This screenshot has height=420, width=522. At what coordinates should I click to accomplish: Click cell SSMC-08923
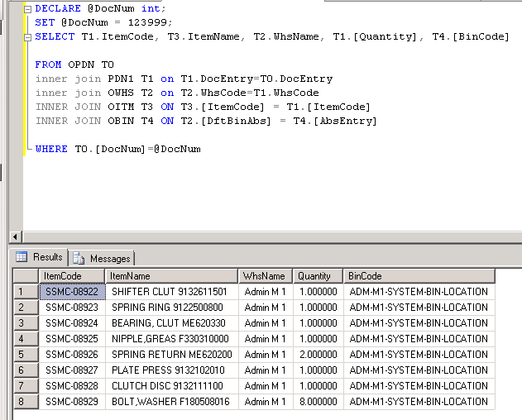tap(72, 308)
